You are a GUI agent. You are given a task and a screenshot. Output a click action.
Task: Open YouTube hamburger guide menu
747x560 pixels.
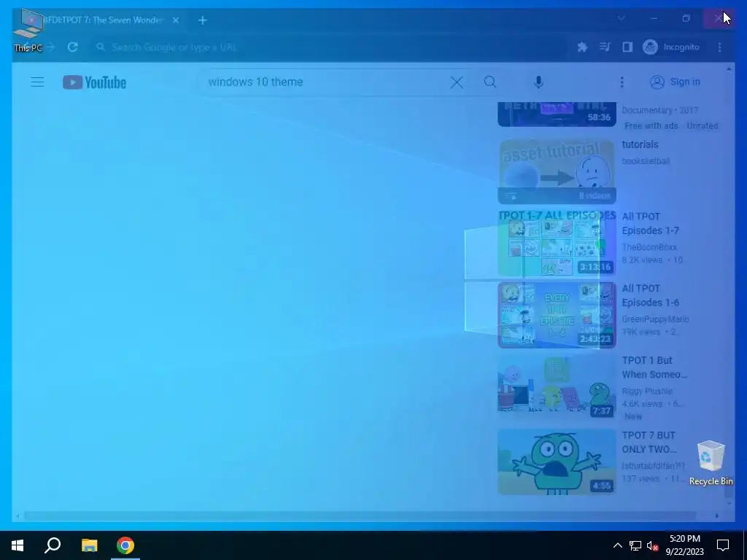click(x=37, y=82)
